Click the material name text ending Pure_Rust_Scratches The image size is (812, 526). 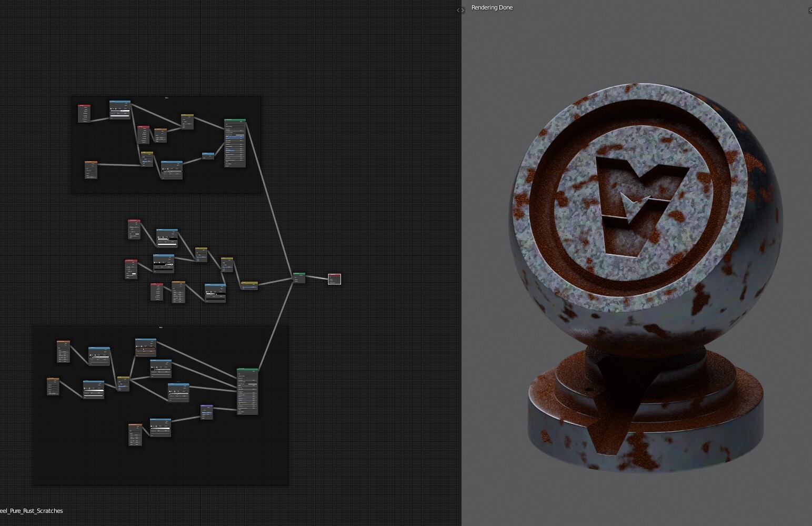click(32, 511)
